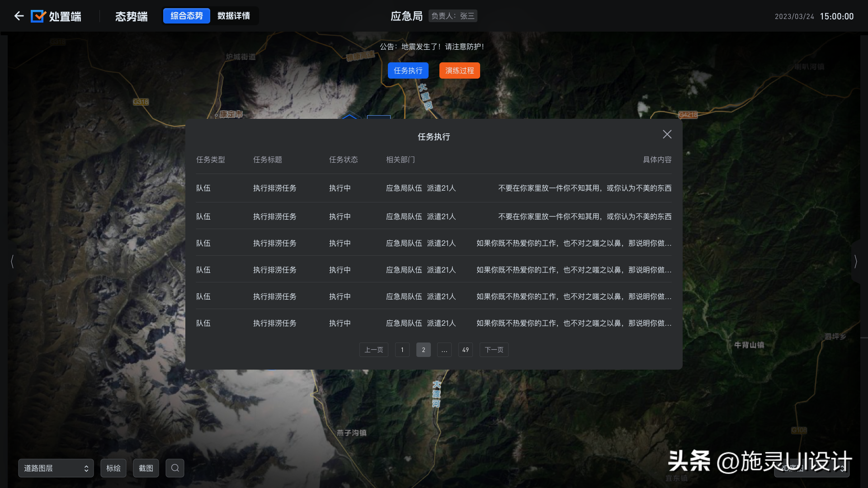868x488 pixels.
Task: Go to 上一页 in pagination
Action: [374, 350]
